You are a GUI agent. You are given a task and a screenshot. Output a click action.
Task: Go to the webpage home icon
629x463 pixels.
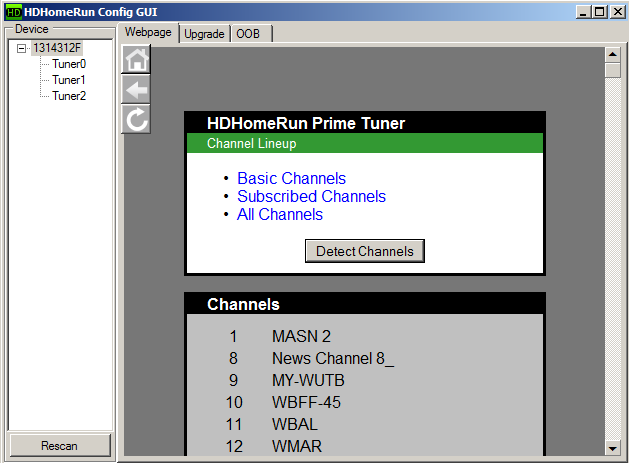pyautogui.click(x=136, y=59)
